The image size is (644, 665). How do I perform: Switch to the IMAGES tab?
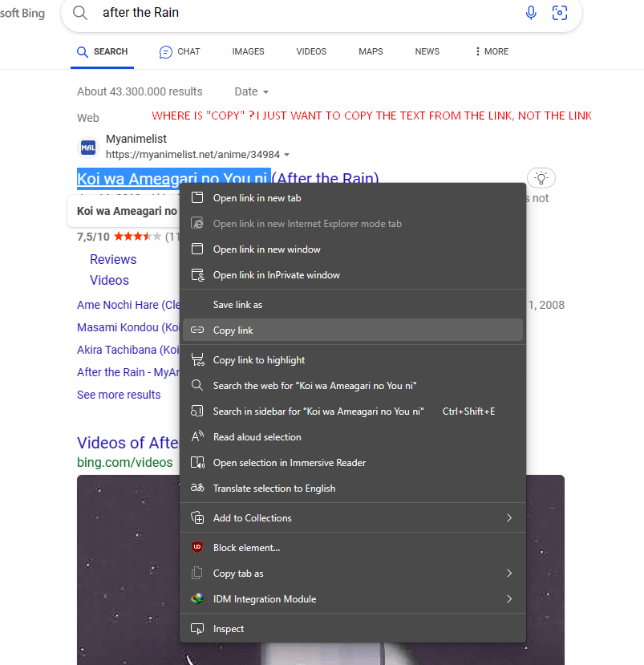(x=248, y=51)
